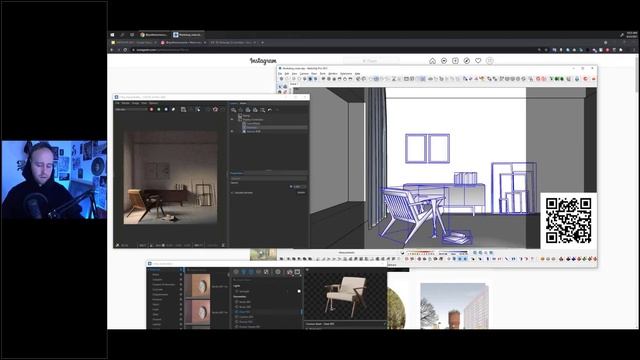Click the Instagram wordmark logo
Screen dimensions: 640x360
click(x=263, y=61)
